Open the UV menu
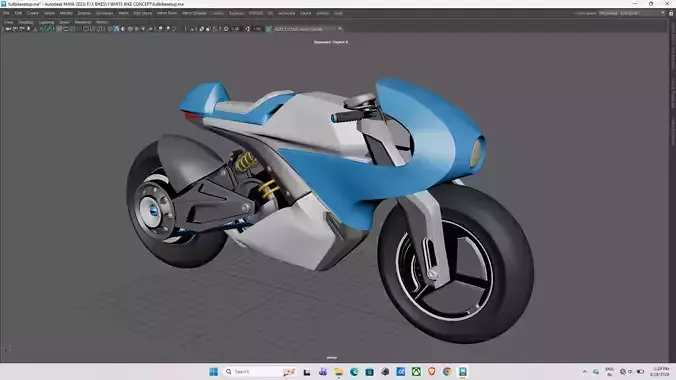Screen dimensions: 676x380 tap(270, 13)
